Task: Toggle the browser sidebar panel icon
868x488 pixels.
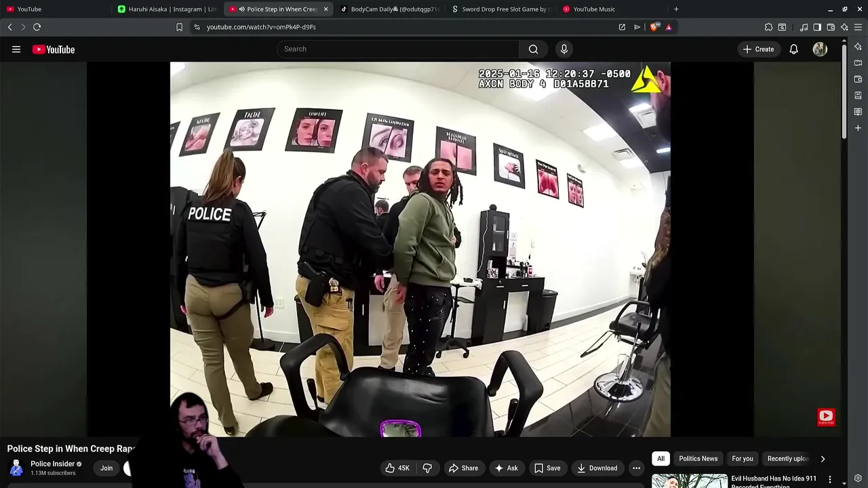Action: pyautogui.click(x=817, y=27)
